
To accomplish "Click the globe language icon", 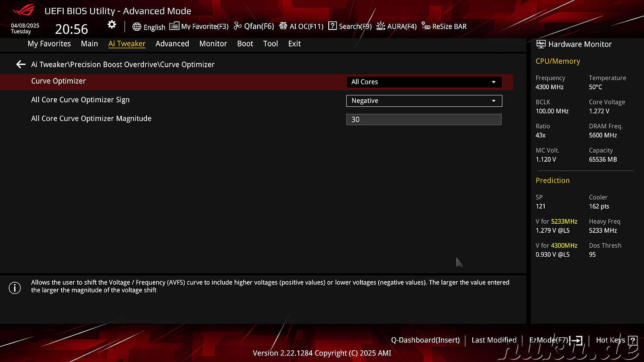I will coord(137,27).
